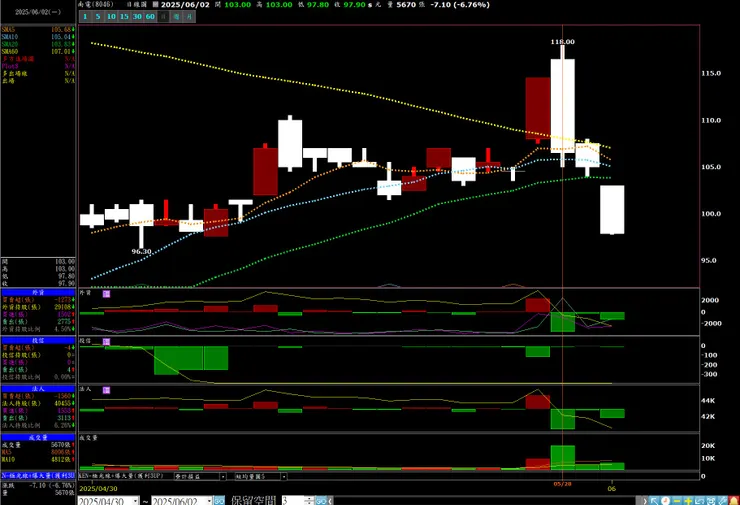Select the daily (日) chart button
Viewport: 740px width, 505px height.
[x=163, y=17]
